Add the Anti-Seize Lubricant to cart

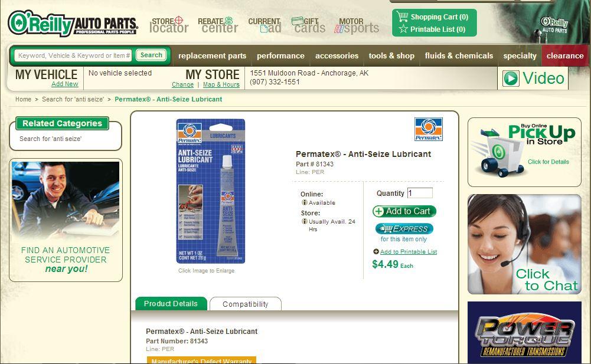click(x=404, y=211)
